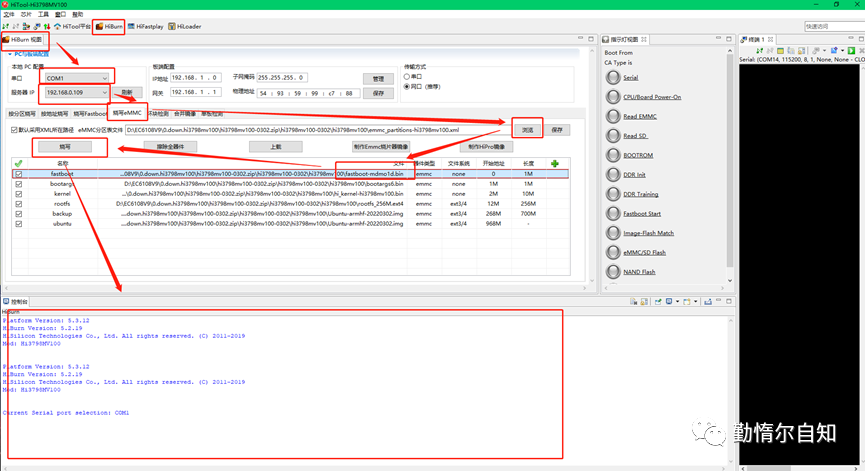Click the DDR Init indicator light
The image size is (865, 471).
pos(613,174)
